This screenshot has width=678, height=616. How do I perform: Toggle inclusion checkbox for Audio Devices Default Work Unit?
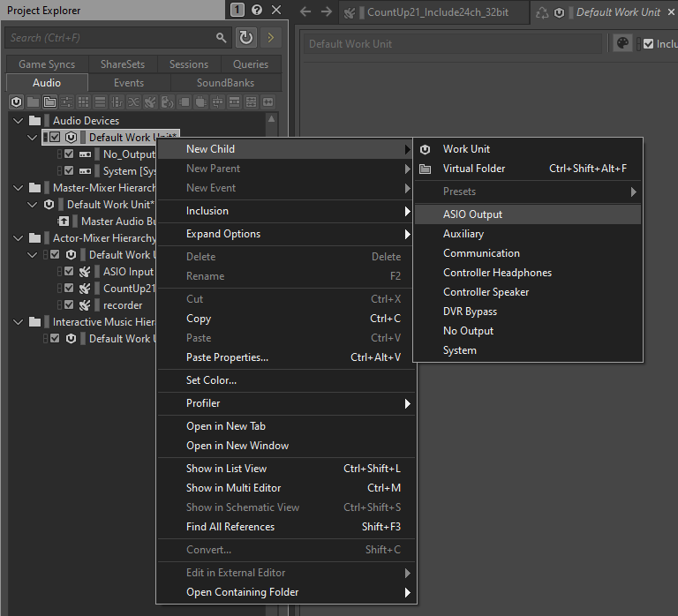55,137
